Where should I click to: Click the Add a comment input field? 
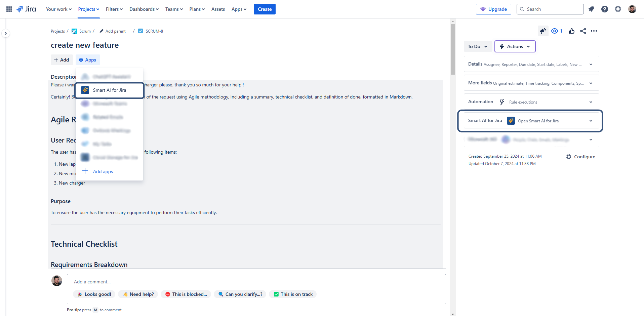255,282
